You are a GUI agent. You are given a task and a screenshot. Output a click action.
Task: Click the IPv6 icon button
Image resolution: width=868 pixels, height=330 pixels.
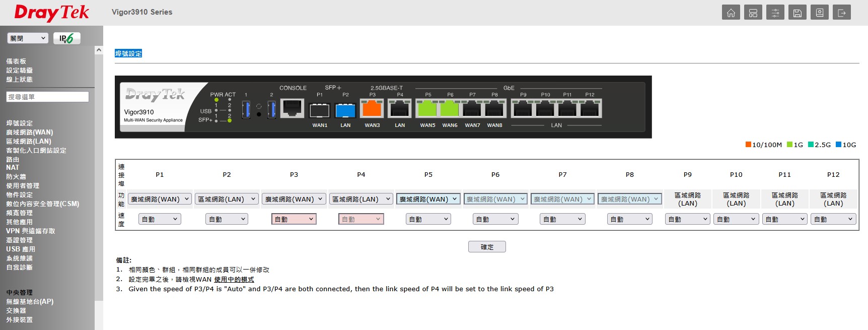click(x=66, y=38)
